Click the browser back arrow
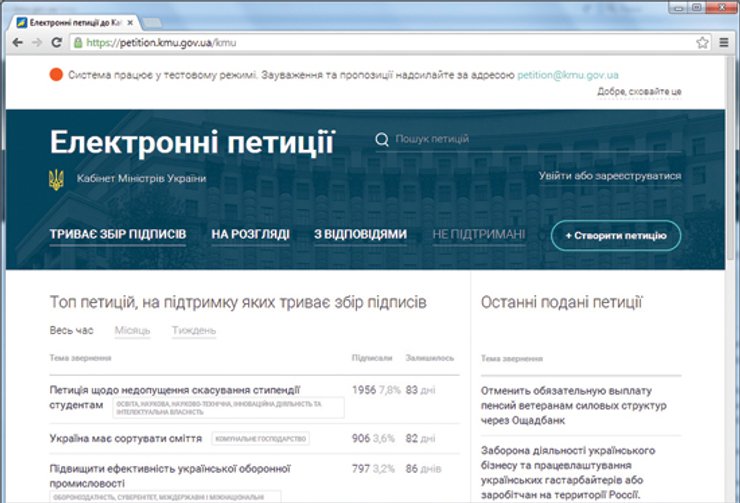This screenshot has width=740, height=503. click(17, 43)
